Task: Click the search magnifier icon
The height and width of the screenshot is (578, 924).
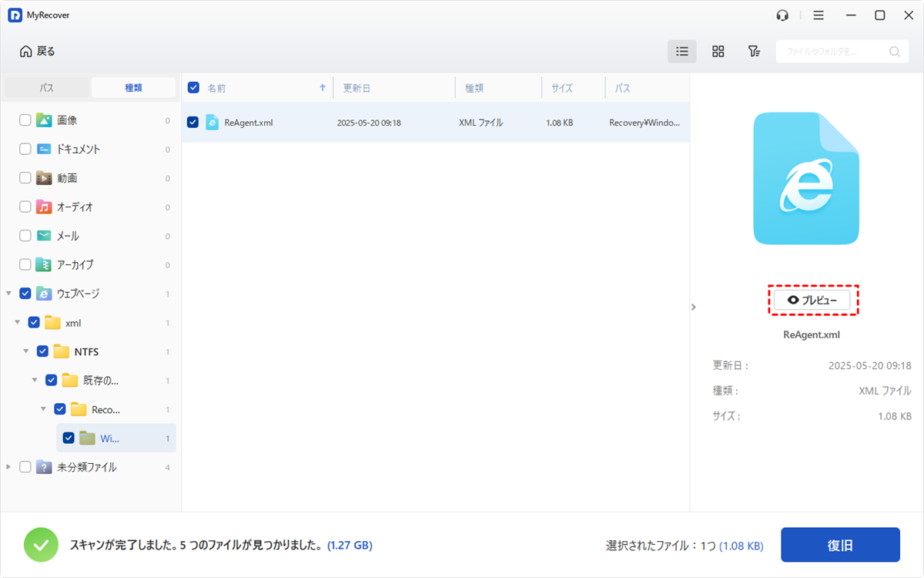Action: [x=894, y=52]
